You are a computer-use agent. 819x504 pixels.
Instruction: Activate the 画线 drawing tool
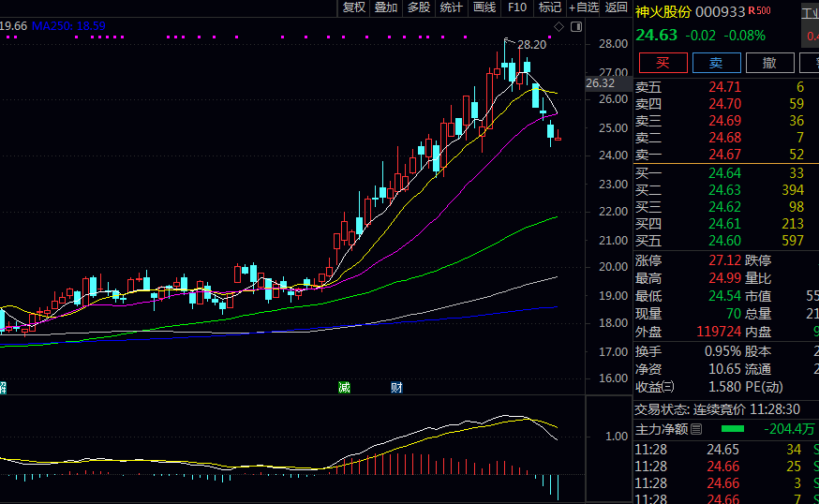(x=484, y=7)
